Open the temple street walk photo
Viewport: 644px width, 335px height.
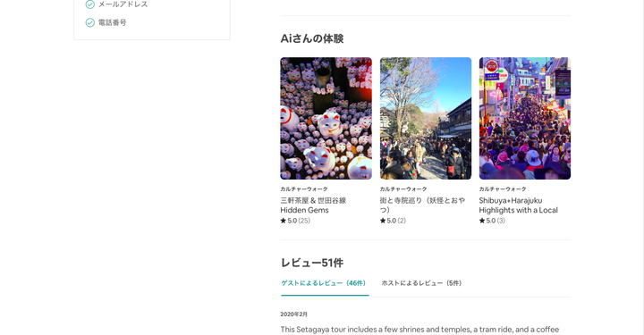426,118
